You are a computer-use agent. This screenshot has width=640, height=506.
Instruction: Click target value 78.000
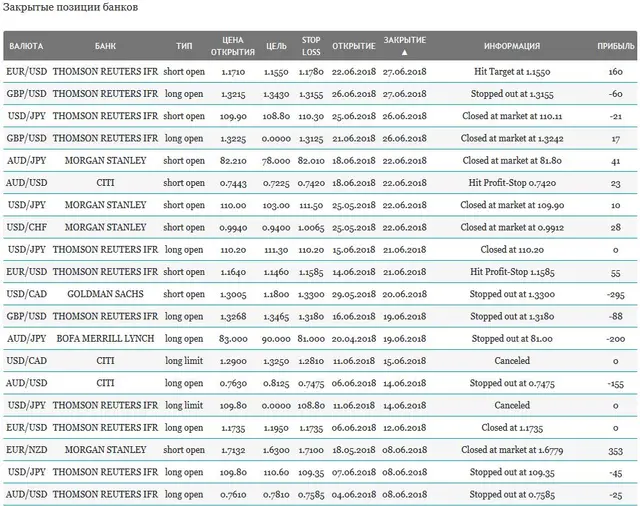[276, 161]
